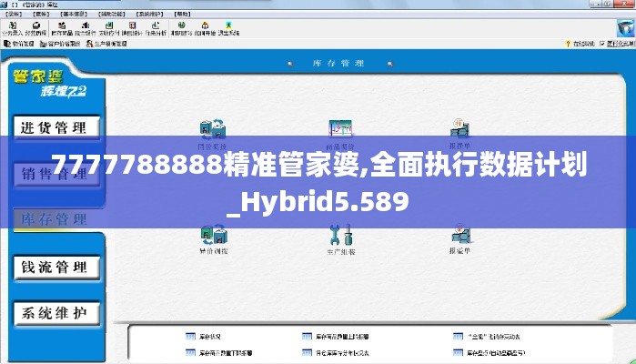This screenshot has height=364, width=636.
Task: Click the cube logo icon at toolbar right
Action: (x=625, y=28)
